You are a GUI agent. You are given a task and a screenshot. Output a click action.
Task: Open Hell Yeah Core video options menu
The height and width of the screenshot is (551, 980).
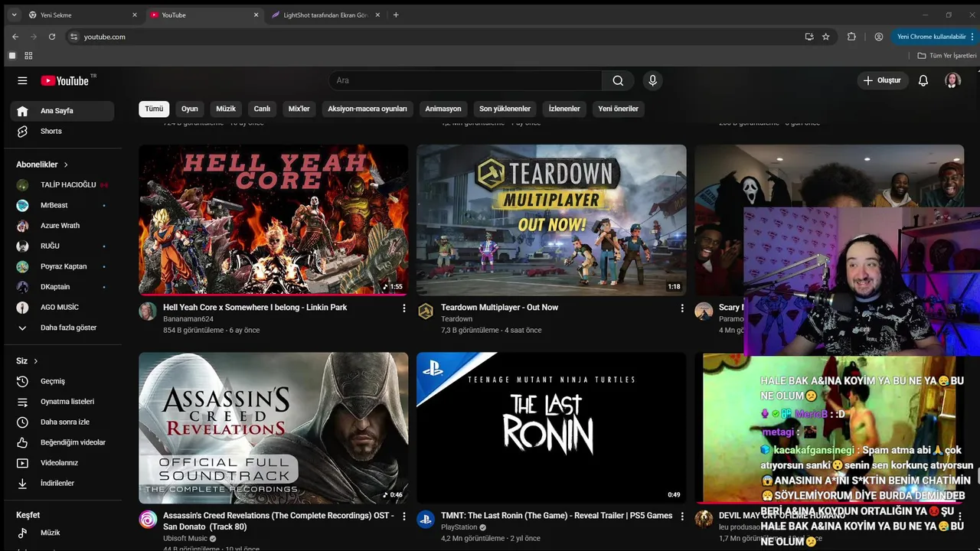pos(404,308)
